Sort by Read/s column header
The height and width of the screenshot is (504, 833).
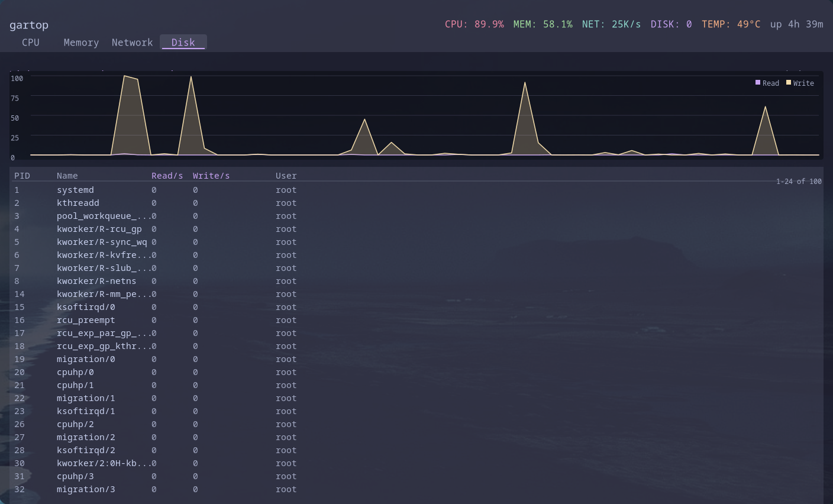coord(167,176)
